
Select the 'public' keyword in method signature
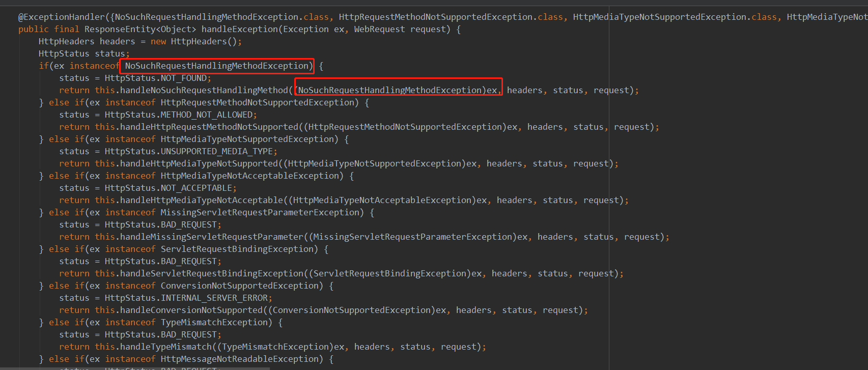click(34, 29)
